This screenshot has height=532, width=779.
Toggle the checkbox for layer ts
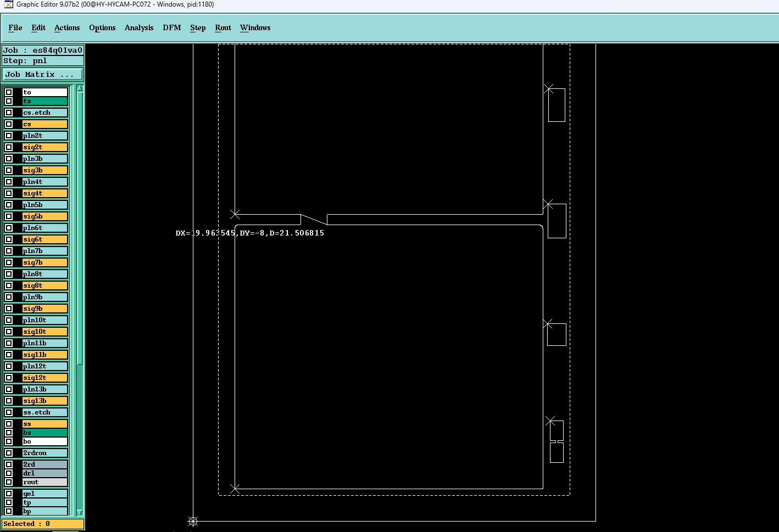pos(9,101)
